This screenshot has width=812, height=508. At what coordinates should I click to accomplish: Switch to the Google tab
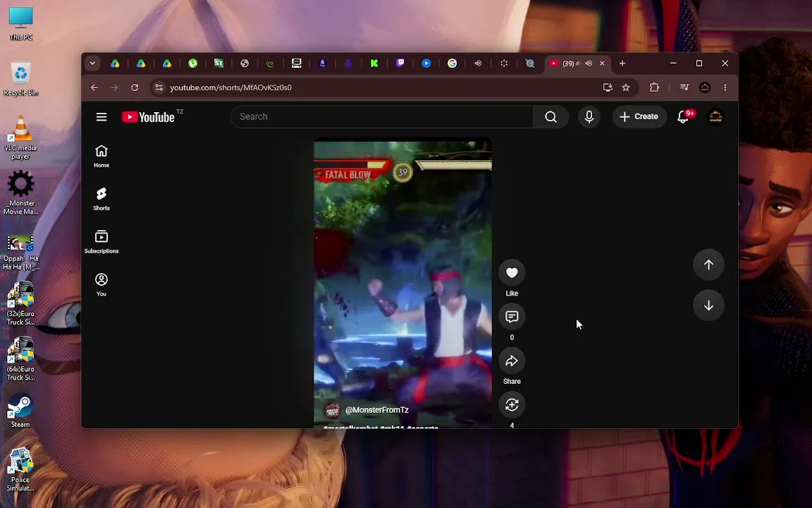click(452, 64)
